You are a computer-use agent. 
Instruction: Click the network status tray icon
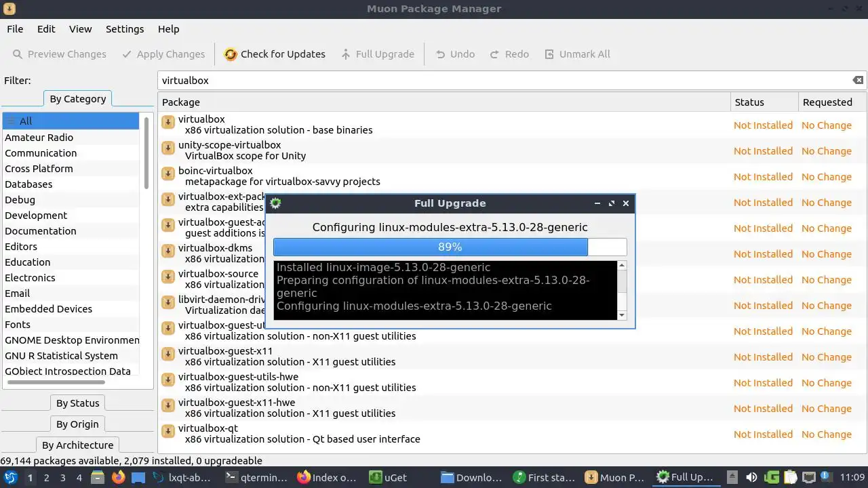tap(810, 478)
